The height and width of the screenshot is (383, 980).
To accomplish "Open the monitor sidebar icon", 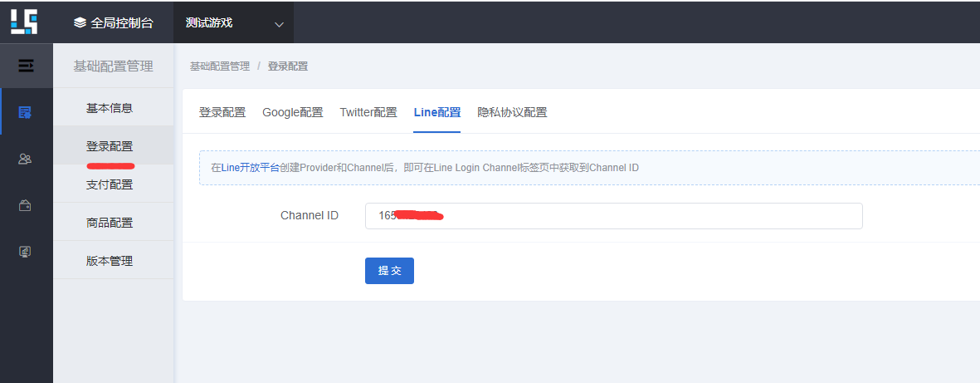I will click(25, 252).
